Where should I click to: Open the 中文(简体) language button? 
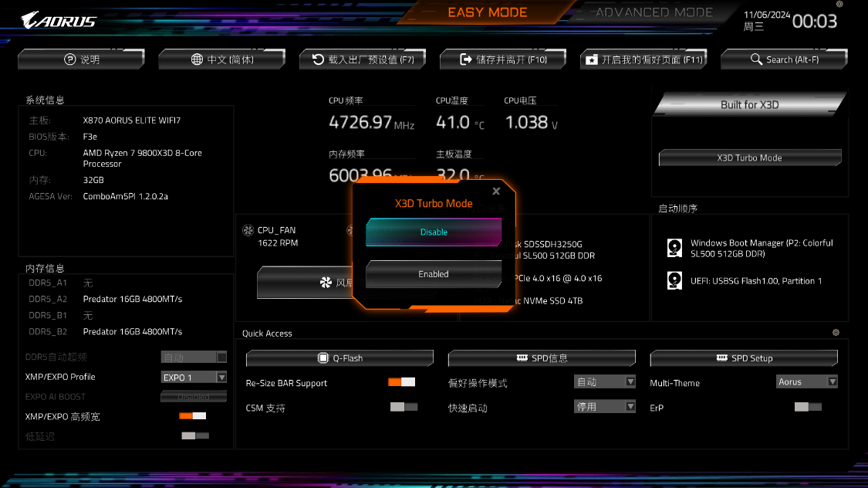222,59
